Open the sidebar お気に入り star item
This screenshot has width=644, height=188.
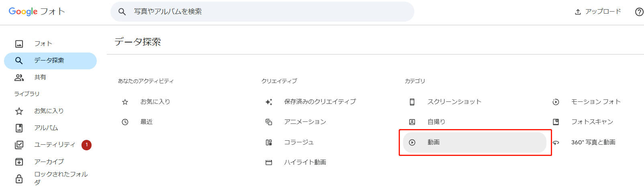coord(49,111)
